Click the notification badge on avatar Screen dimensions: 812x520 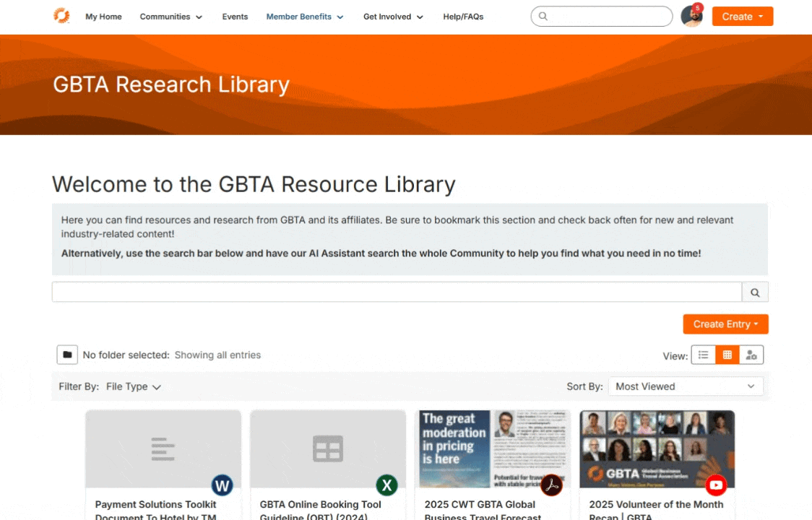pos(698,8)
